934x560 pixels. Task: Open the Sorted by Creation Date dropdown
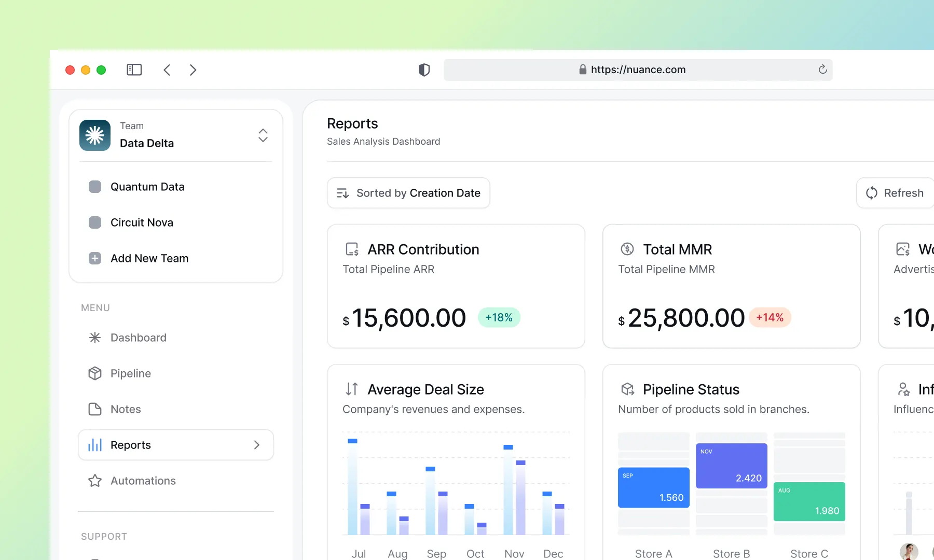point(408,193)
